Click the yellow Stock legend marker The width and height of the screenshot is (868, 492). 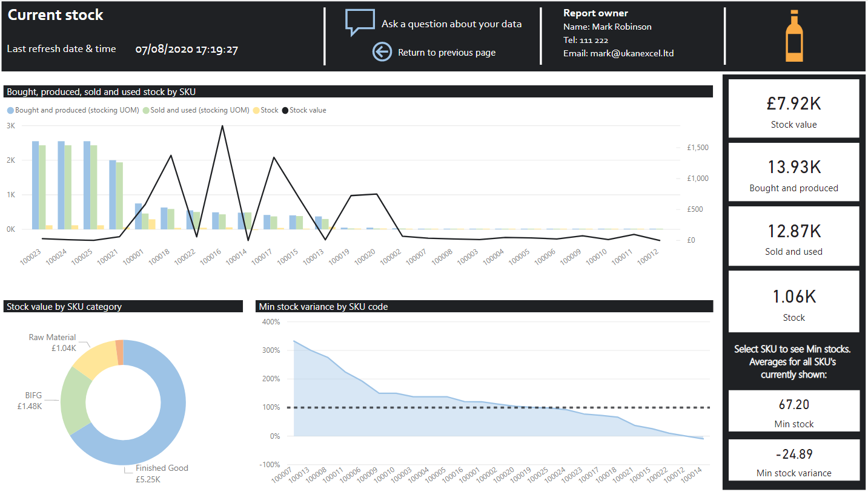pyautogui.click(x=256, y=110)
